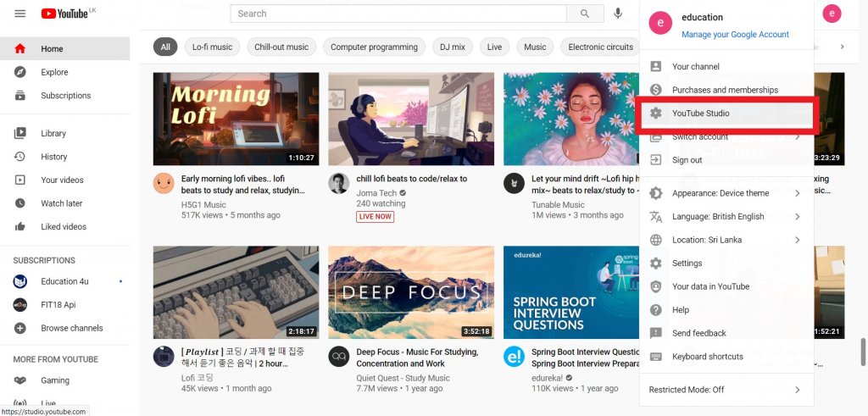Click the edureka! channel avatar
This screenshot has width=868, height=416.
click(x=514, y=356)
